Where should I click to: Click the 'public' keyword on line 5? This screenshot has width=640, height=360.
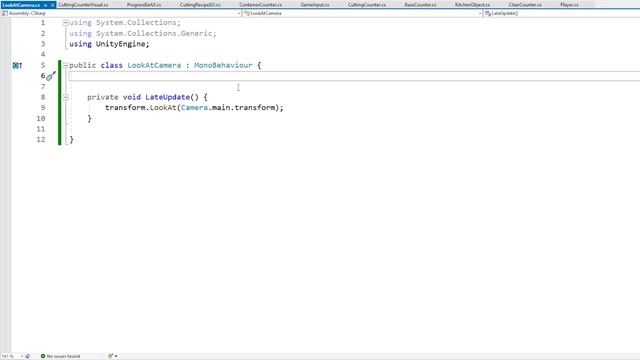tap(82, 65)
